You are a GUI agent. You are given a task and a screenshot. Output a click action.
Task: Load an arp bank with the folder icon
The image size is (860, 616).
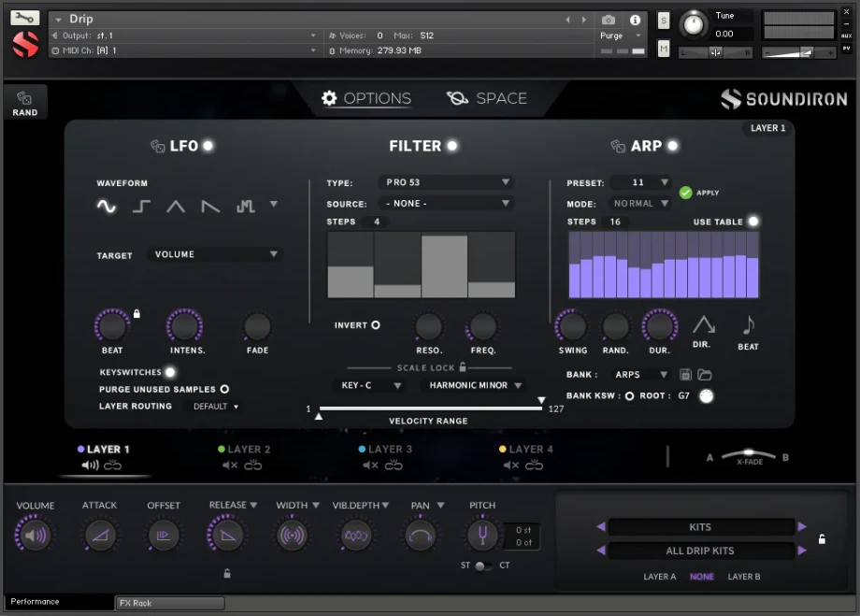(x=706, y=374)
